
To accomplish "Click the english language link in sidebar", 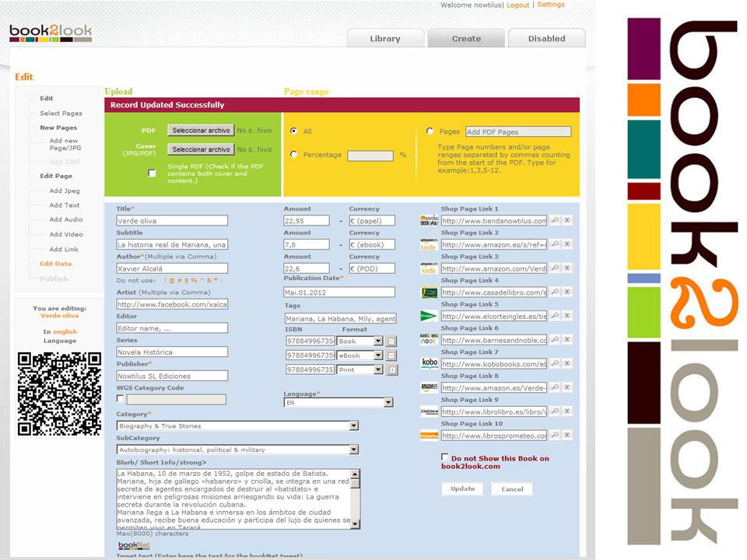I will (x=65, y=331).
